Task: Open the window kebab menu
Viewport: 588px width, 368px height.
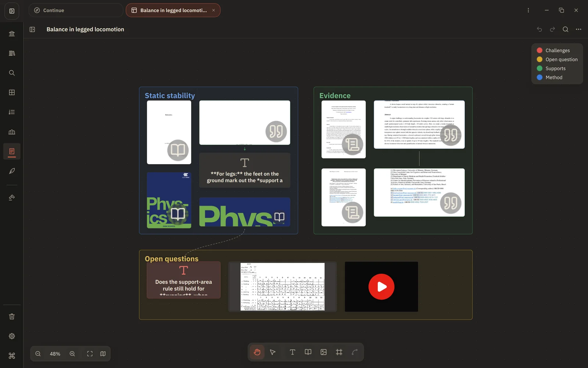Action: 528,10
